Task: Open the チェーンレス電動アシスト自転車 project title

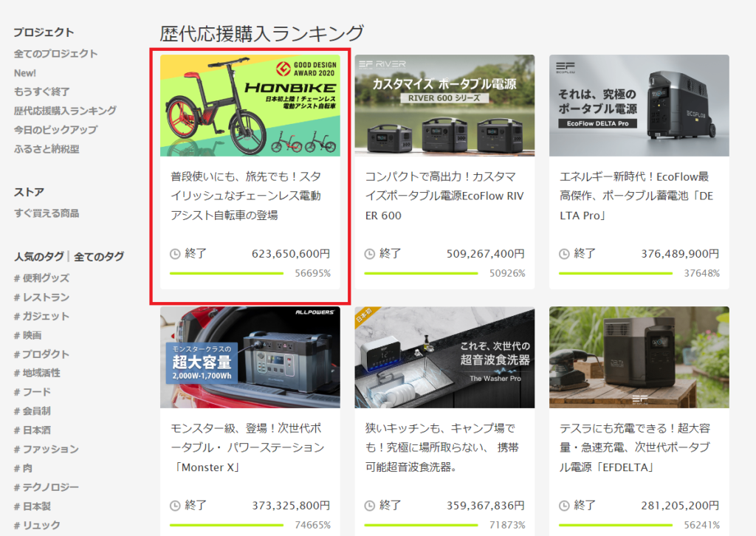Action: pyautogui.click(x=246, y=196)
